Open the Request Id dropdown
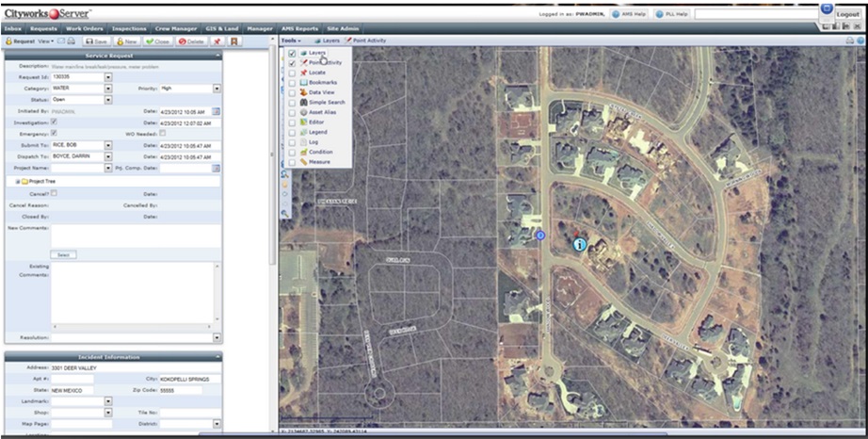 pos(108,77)
